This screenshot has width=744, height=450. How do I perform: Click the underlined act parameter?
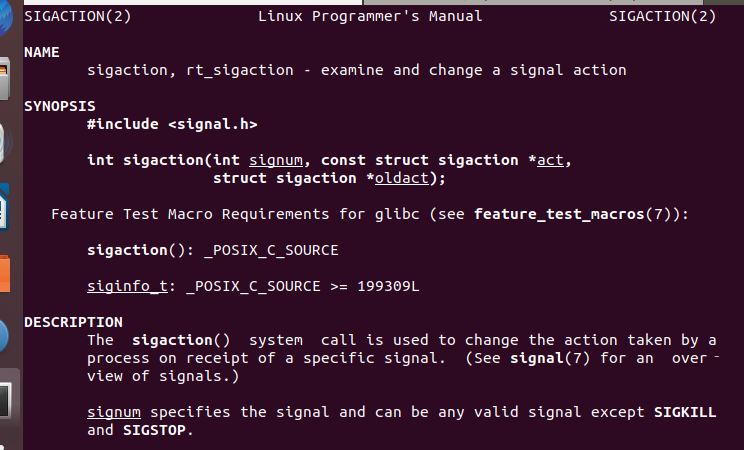click(550, 160)
